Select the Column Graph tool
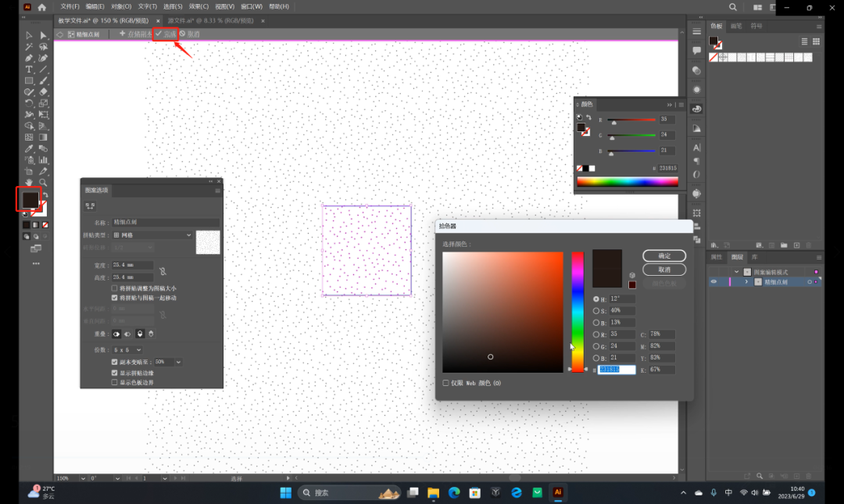This screenshot has width=844, height=504. pyautogui.click(x=43, y=160)
